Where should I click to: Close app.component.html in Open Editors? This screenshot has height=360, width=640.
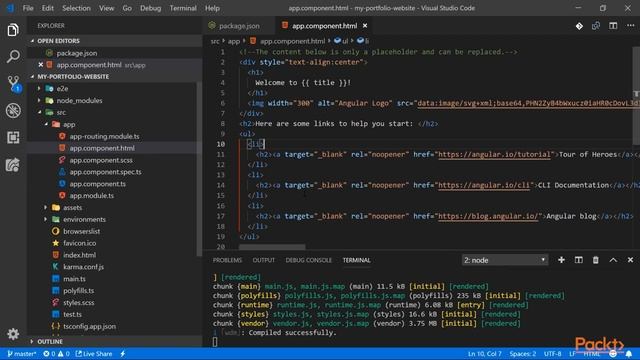pos(40,65)
